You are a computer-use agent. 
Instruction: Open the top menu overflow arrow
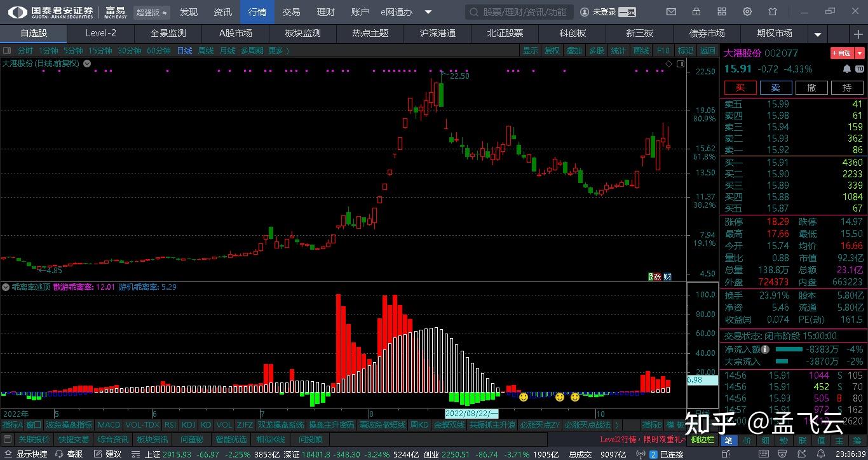pyautogui.click(x=428, y=12)
